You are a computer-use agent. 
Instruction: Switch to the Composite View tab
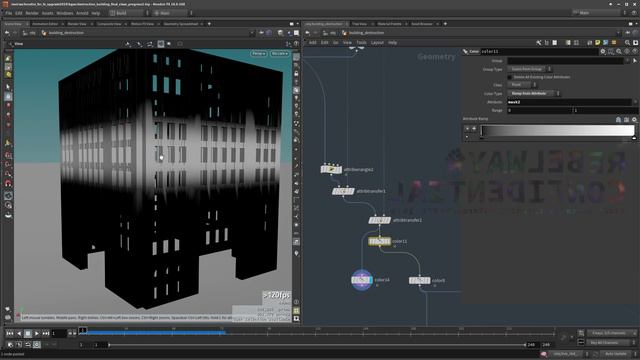[x=109, y=24]
